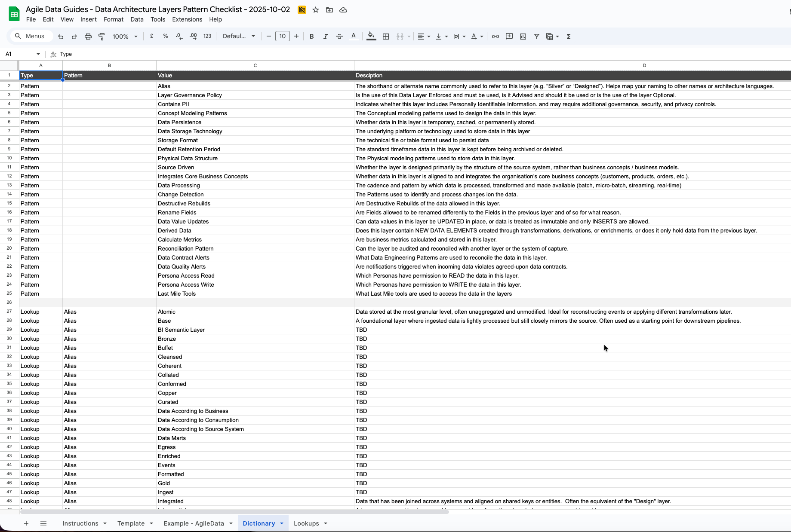Click the horizontal scrollbar
791x532 pixels.
pos(234,512)
